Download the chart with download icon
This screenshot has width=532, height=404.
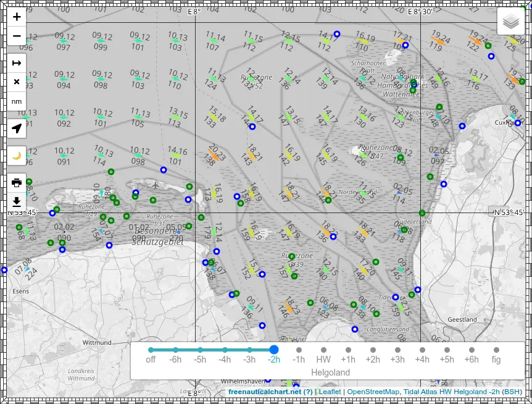point(17,201)
